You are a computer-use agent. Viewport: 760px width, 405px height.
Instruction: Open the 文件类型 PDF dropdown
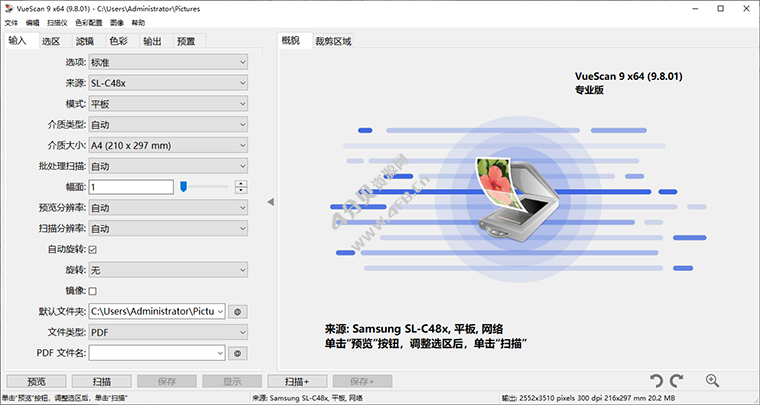167,332
